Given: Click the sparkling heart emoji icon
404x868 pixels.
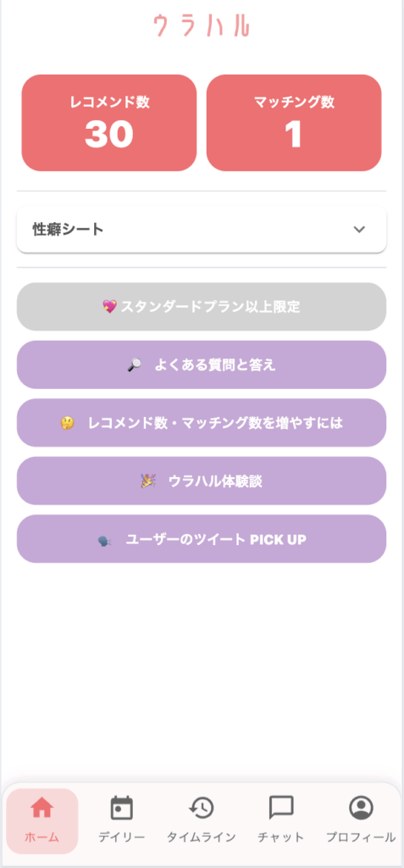Looking at the screenshot, I should pos(109,307).
